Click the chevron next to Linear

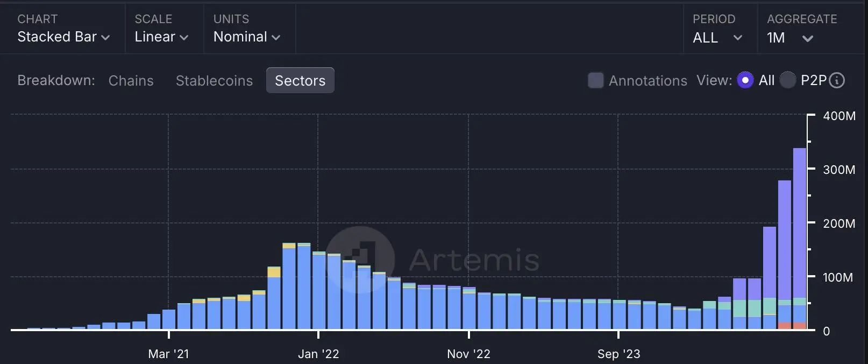tap(184, 38)
